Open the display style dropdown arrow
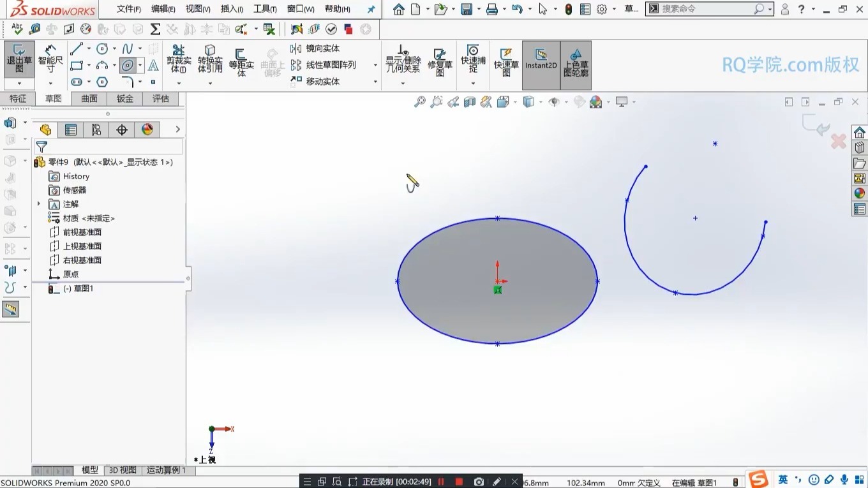The height and width of the screenshot is (488, 868). [542, 101]
